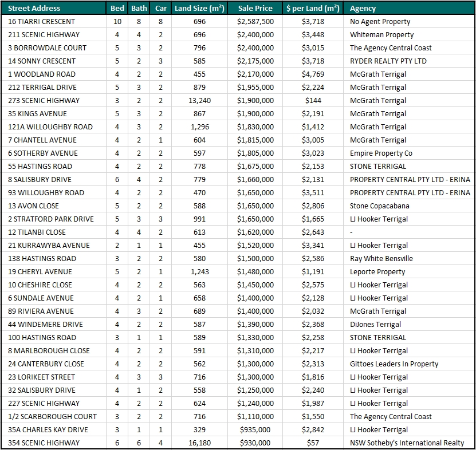Click the 273 SCENIC HIGHWAY address
The height and width of the screenshot is (450, 476).
click(x=44, y=100)
